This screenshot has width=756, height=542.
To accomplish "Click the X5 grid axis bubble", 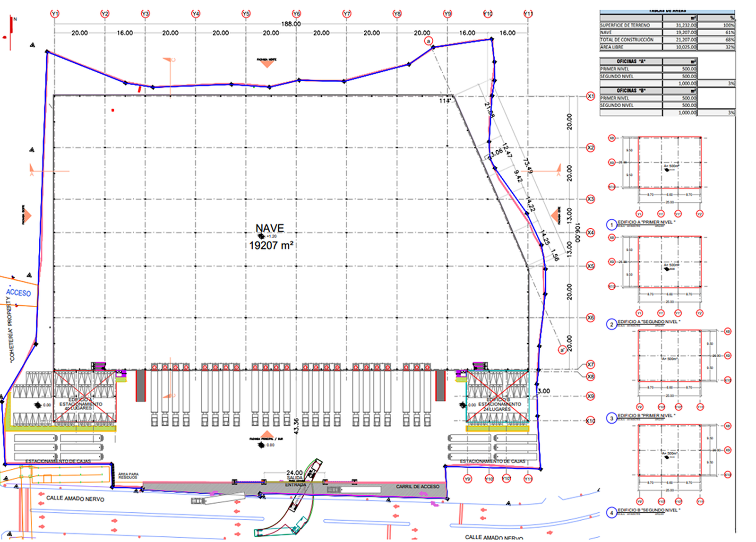I will click(x=591, y=266).
